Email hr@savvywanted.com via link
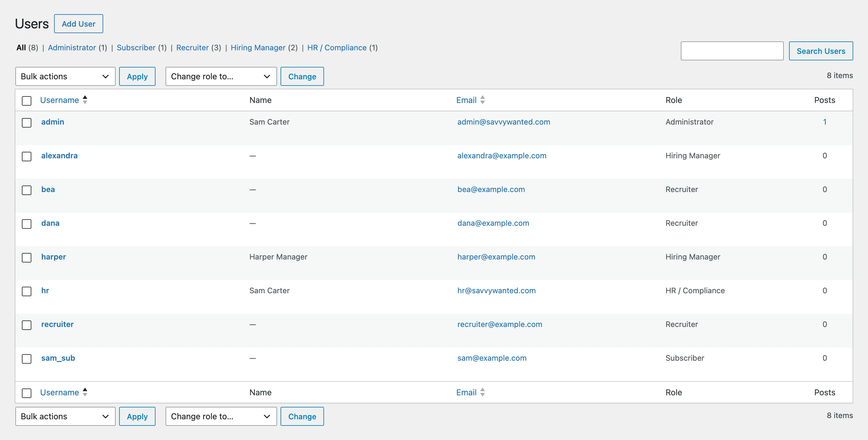This screenshot has width=868, height=440. tap(496, 291)
